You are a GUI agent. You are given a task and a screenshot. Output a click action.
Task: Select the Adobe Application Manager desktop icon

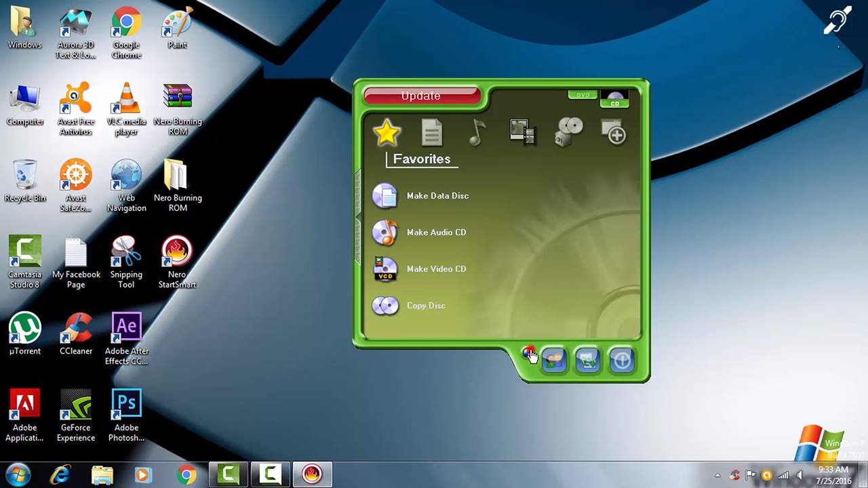point(24,415)
